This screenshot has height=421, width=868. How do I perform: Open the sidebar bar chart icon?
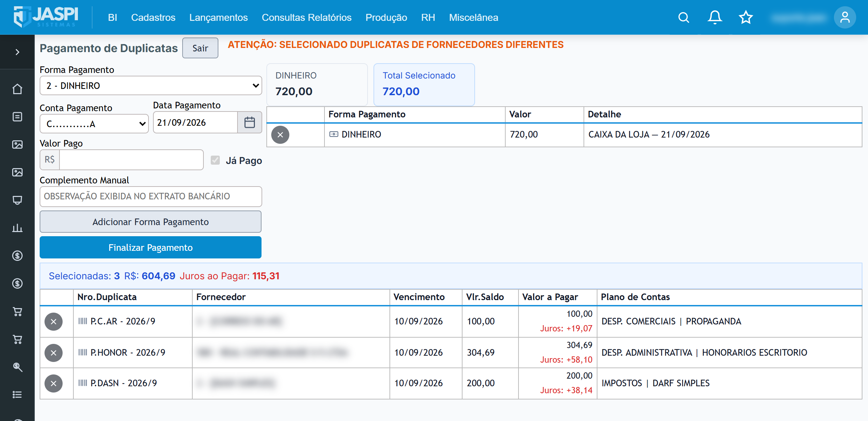[x=17, y=228]
